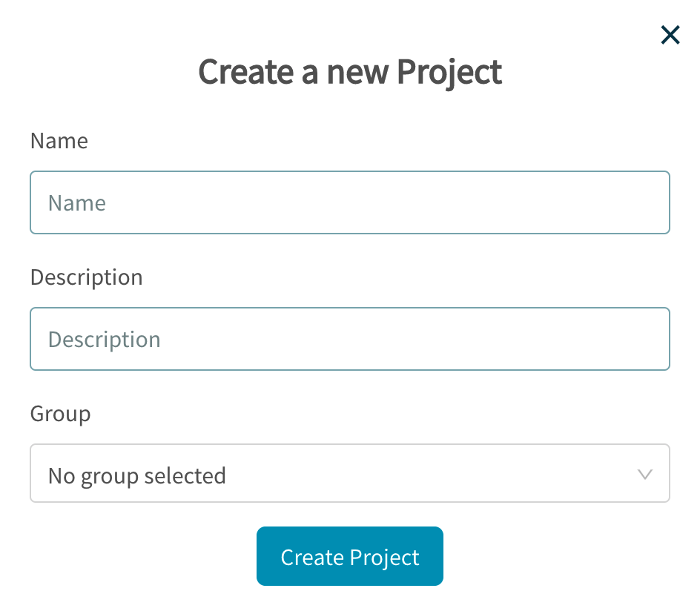700x614 pixels.
Task: Place cursor on the Name placeholder text
Action: [x=77, y=203]
